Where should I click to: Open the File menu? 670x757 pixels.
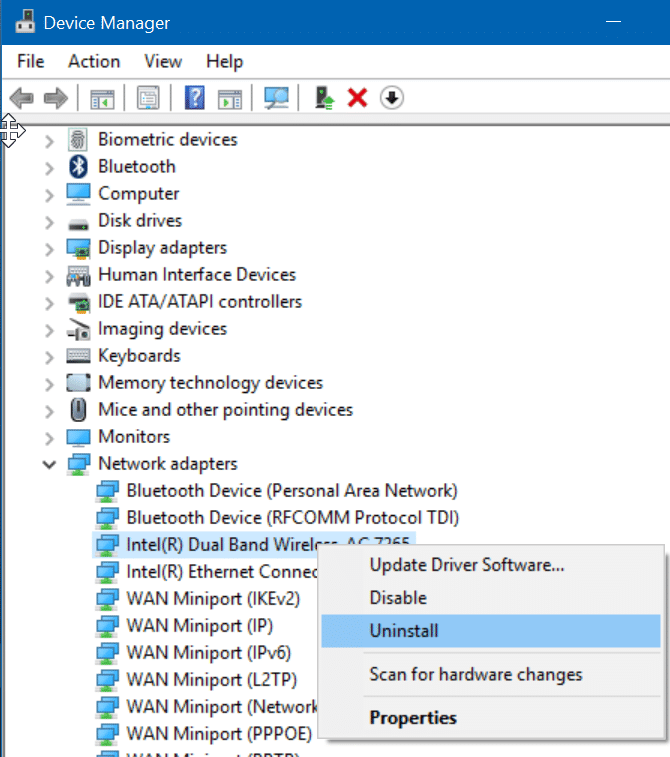30,61
